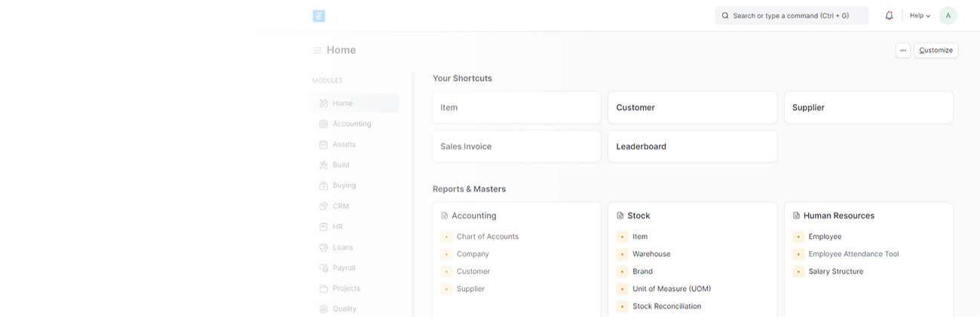Open the Leaderboard shortcut card
The height and width of the screenshot is (318, 980).
(692, 146)
